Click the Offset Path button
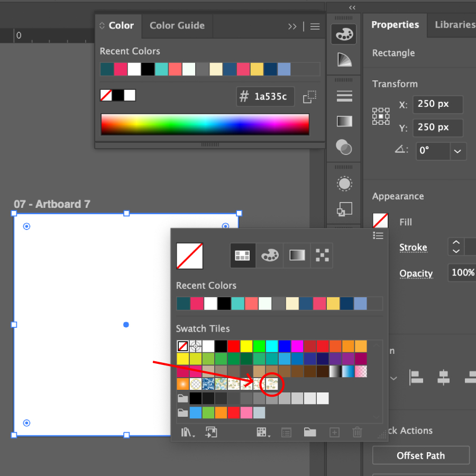 pos(421,455)
